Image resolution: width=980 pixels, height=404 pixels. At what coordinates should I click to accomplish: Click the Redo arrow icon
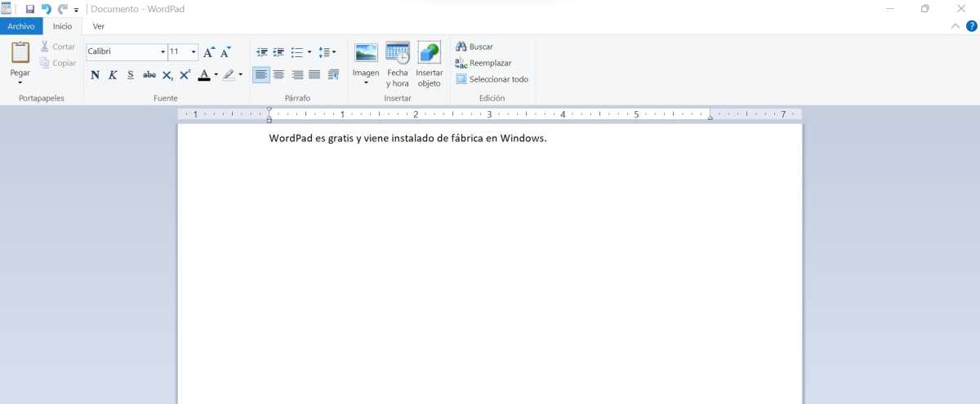point(62,9)
